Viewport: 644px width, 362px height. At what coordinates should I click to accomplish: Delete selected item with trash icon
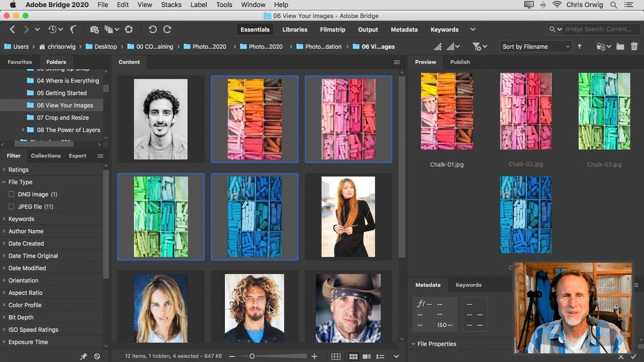pyautogui.click(x=634, y=47)
